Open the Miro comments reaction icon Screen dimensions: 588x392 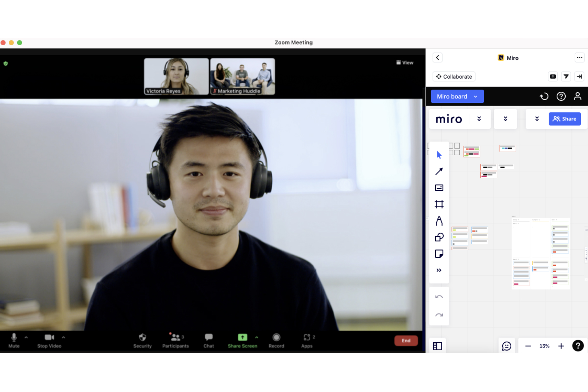pyautogui.click(x=507, y=346)
